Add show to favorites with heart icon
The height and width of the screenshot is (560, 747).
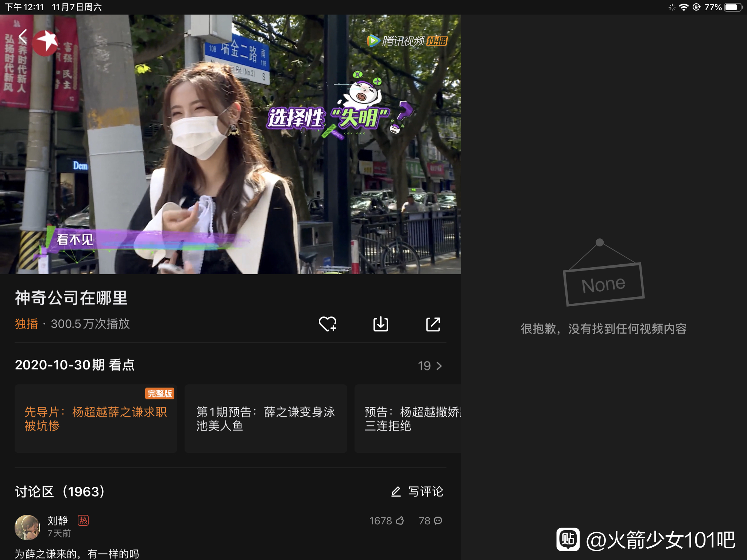click(x=328, y=324)
